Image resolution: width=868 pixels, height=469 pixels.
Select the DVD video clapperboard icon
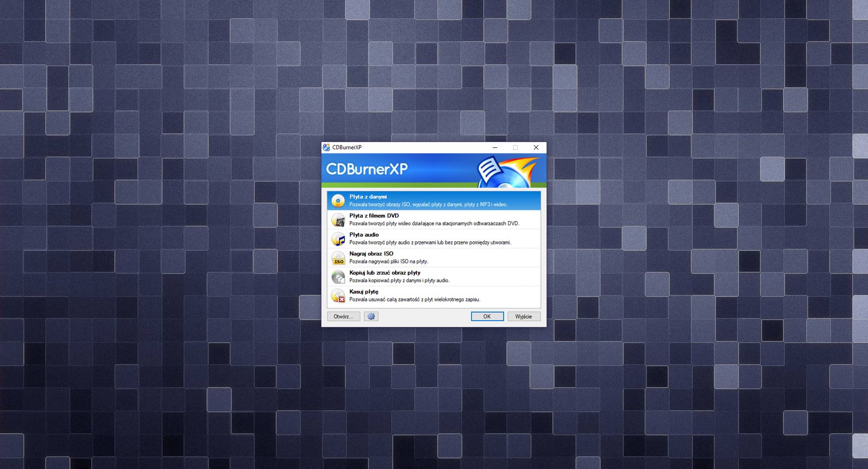point(338,220)
